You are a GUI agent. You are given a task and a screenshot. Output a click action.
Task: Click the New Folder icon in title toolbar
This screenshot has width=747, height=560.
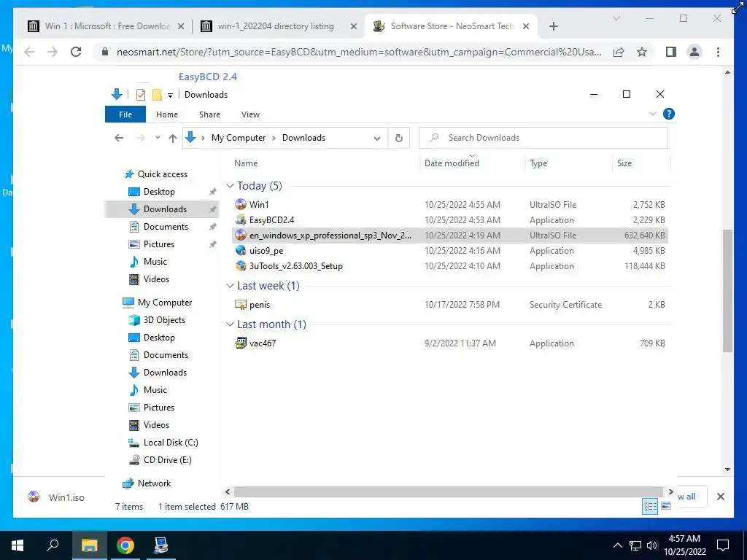(x=157, y=94)
